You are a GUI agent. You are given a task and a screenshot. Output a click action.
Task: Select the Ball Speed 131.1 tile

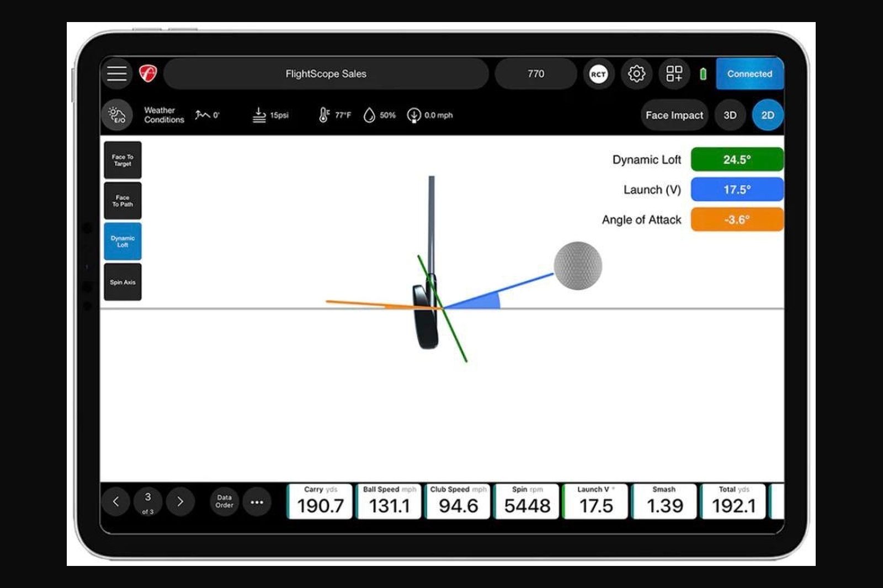[389, 501]
